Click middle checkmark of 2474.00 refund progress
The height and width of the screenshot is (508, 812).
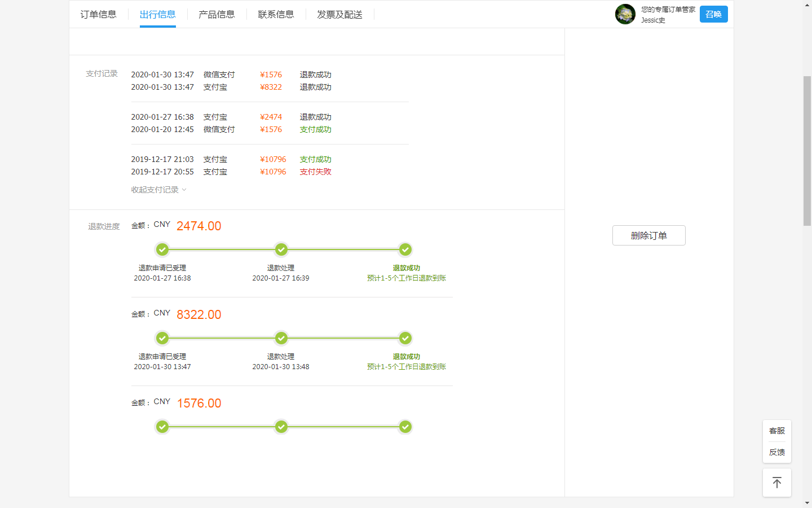coord(281,249)
